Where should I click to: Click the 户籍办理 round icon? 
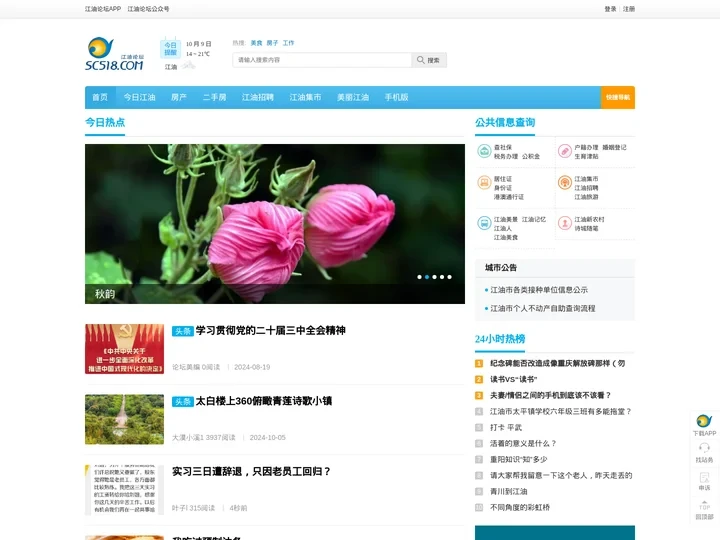click(565, 151)
